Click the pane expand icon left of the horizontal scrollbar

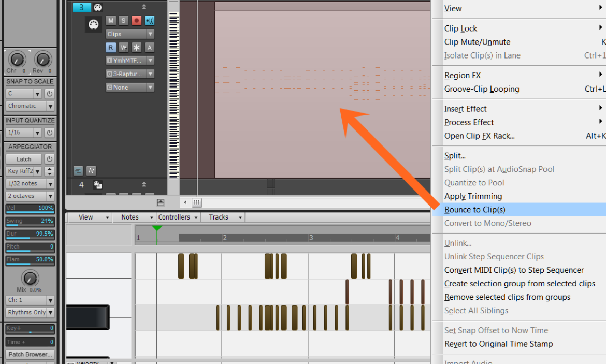click(161, 202)
